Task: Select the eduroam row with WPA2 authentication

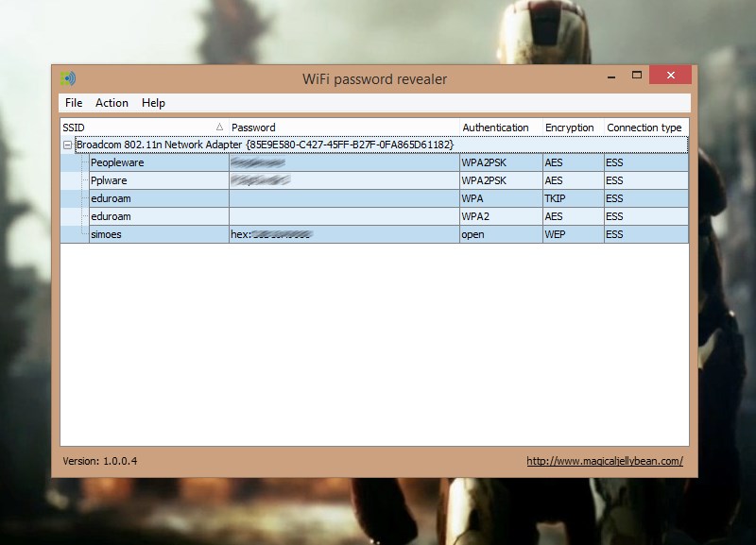Action: pos(374,216)
